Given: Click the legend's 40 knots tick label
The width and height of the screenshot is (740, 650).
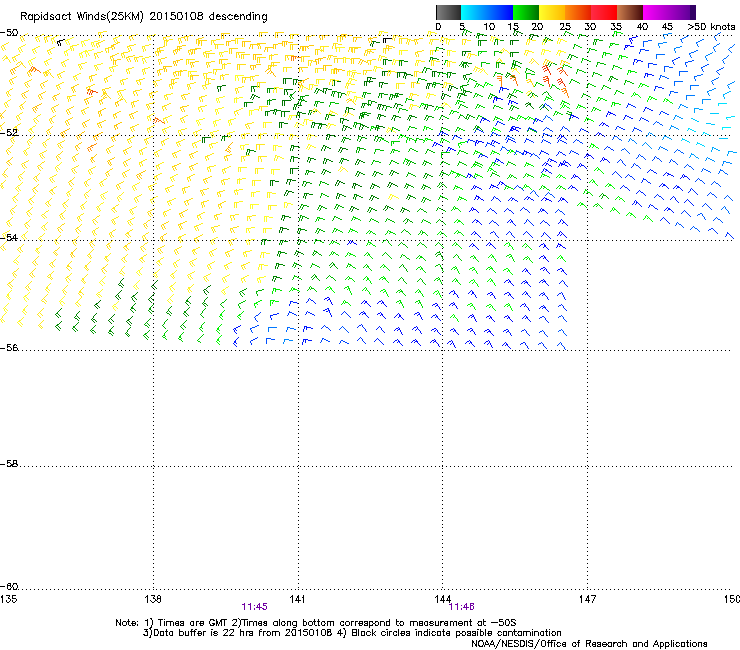Looking at the screenshot, I should click(642, 27).
